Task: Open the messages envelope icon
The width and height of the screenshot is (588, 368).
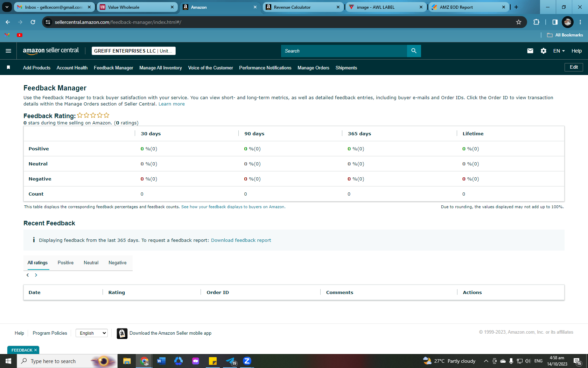Action: [530, 51]
